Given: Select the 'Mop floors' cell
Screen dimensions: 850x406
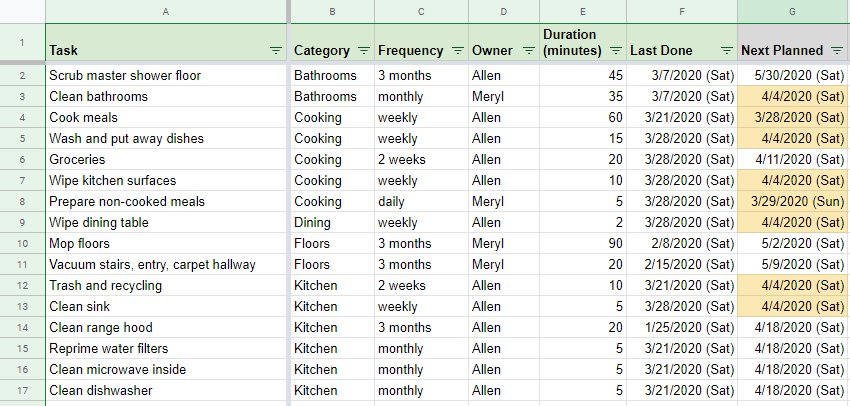Looking at the screenshot, I should (166, 243).
